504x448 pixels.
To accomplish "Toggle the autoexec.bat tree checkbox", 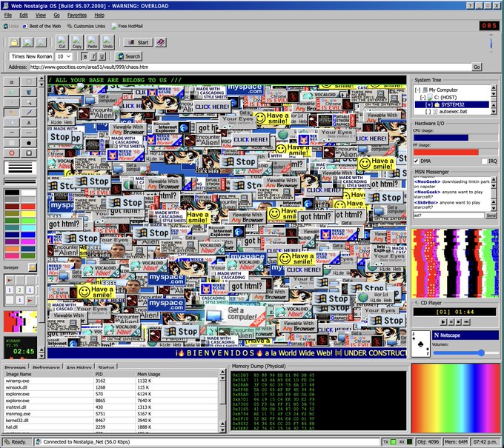I will (428, 112).
